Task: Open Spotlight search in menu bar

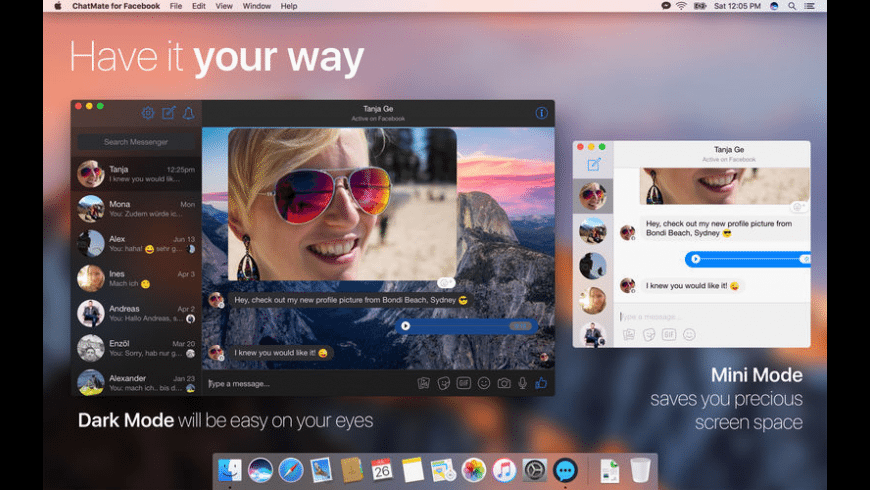Action: pyautogui.click(x=792, y=6)
